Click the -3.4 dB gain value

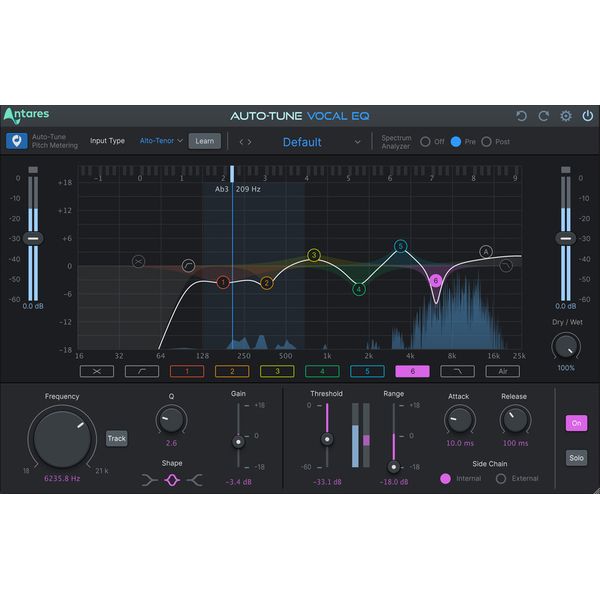click(238, 482)
